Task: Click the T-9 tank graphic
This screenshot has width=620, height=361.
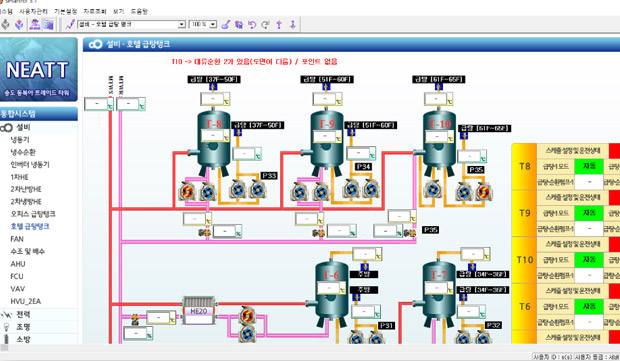Action: [326, 142]
